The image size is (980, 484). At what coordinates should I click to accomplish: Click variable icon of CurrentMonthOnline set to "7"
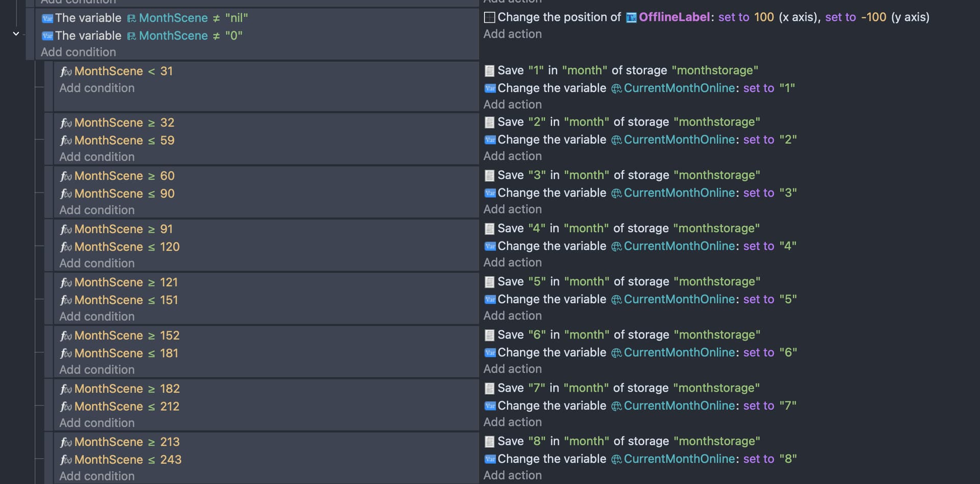tap(490, 406)
